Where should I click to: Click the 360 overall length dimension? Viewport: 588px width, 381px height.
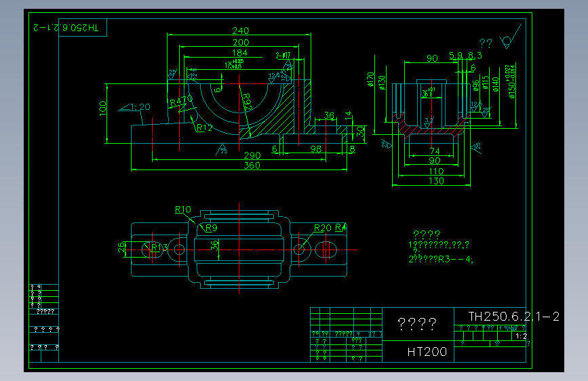(252, 165)
